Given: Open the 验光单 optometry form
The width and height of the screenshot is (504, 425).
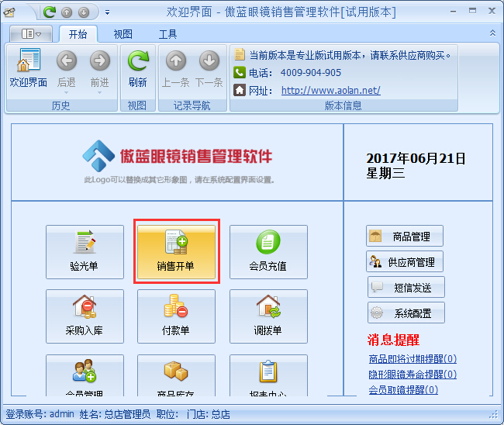Looking at the screenshot, I should coord(85,252).
